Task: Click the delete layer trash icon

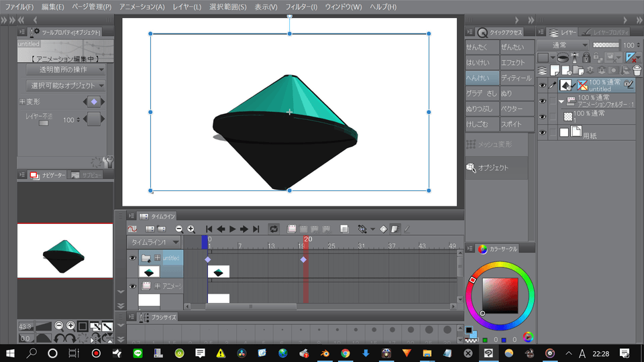Action: click(x=636, y=70)
